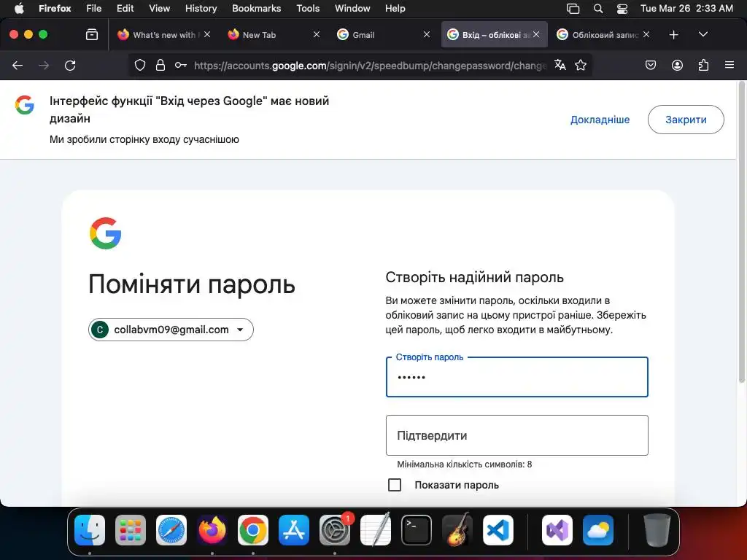
Task: Open Terminal from the Dock
Action: click(x=417, y=530)
